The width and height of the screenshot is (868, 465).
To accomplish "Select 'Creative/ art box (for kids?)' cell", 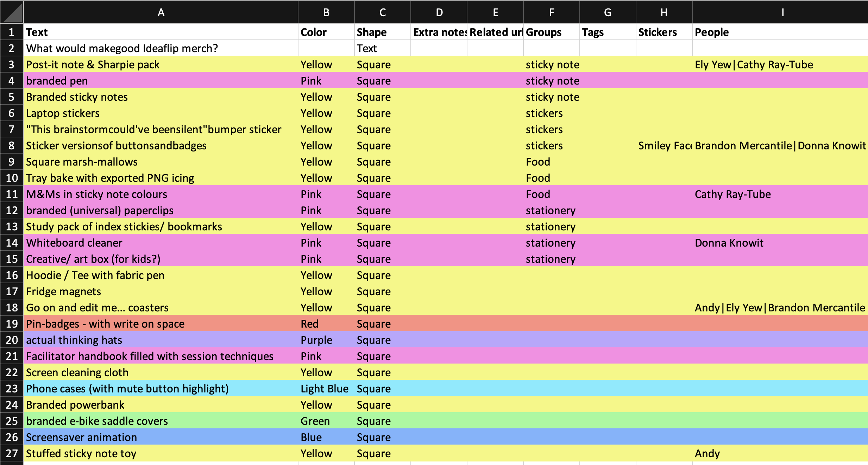I will point(161,259).
